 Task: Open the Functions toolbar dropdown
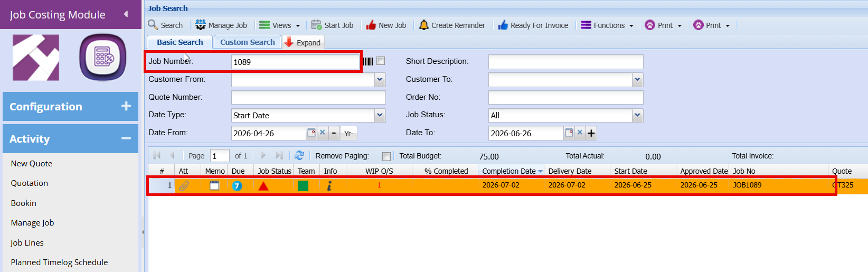point(607,25)
